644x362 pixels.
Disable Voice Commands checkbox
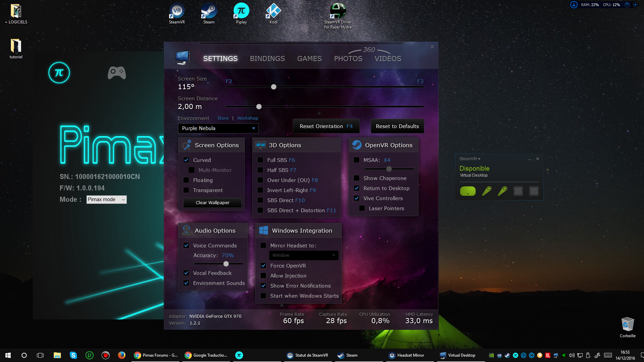point(186,246)
